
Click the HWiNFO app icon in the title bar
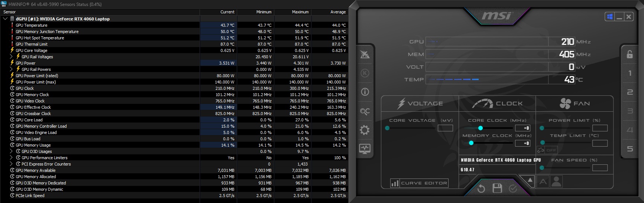(x=4, y=4)
